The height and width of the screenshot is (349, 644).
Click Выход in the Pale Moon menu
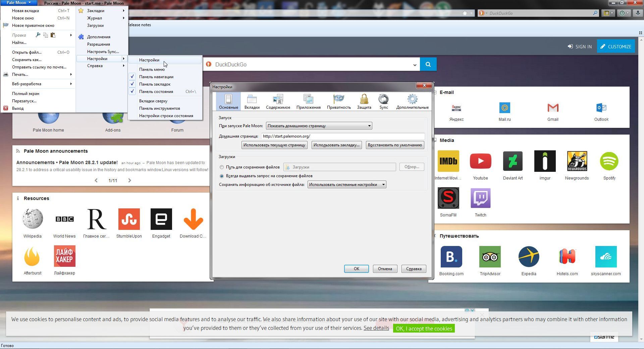point(38,108)
